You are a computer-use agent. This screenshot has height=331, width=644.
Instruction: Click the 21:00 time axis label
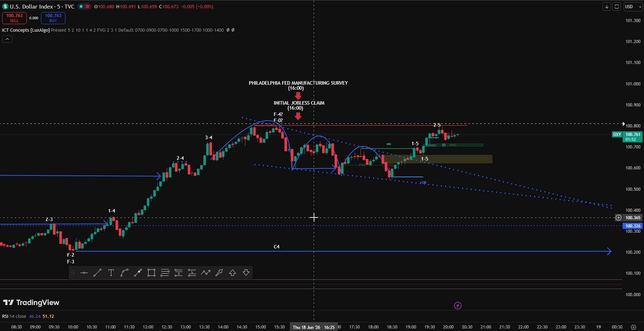click(486, 327)
